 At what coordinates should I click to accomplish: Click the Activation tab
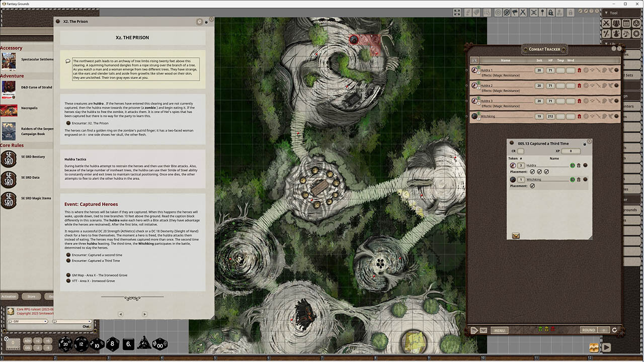pos(9,296)
